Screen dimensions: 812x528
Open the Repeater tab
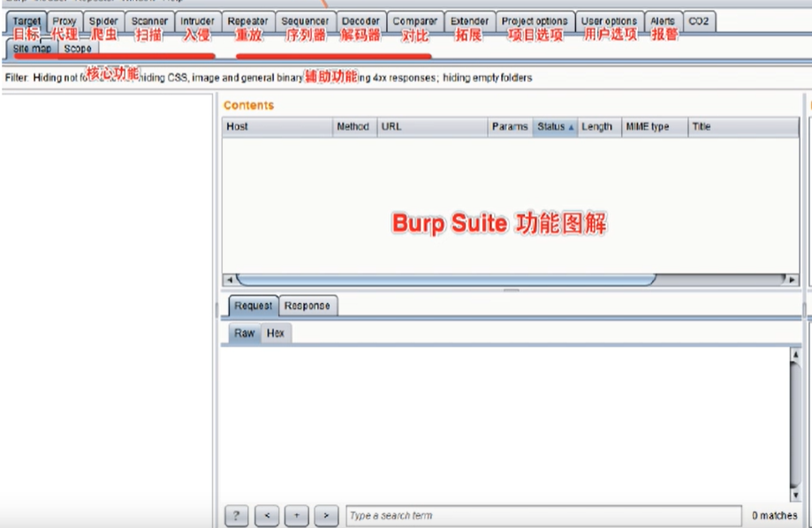[x=247, y=21]
